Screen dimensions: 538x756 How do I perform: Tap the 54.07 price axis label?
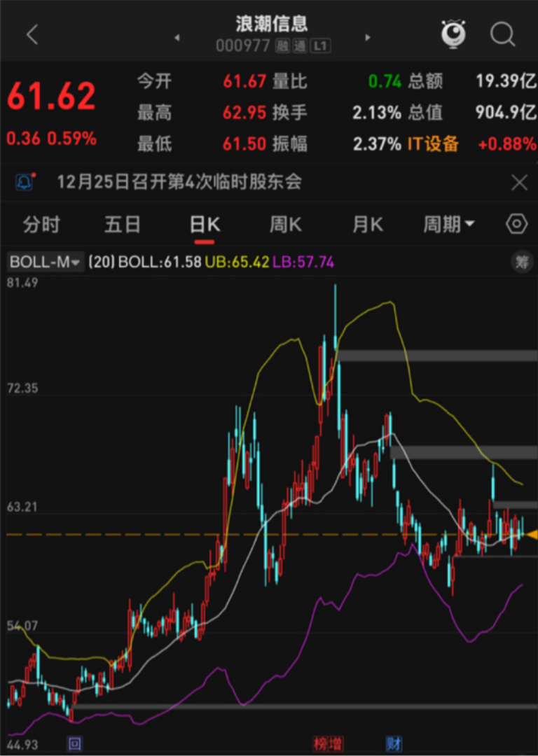22,626
